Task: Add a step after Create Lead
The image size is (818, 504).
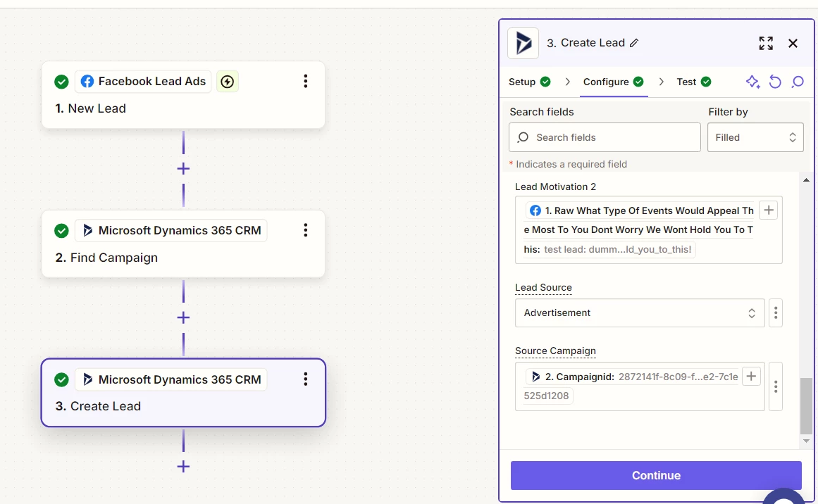Action: (183, 467)
